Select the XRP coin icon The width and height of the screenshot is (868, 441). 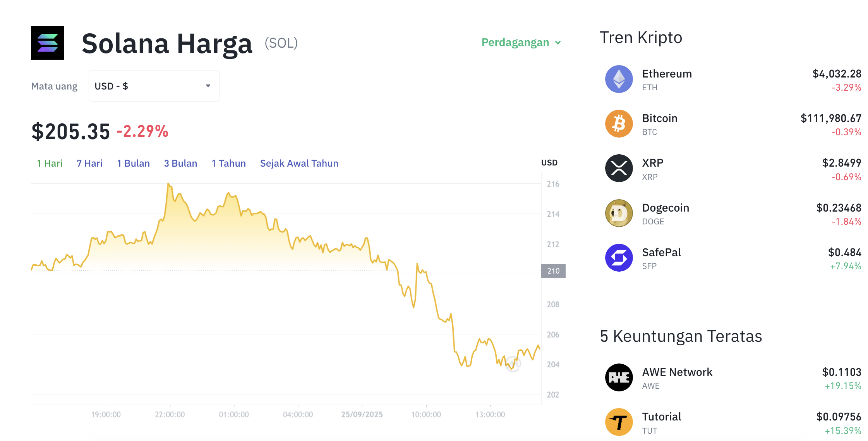click(618, 168)
